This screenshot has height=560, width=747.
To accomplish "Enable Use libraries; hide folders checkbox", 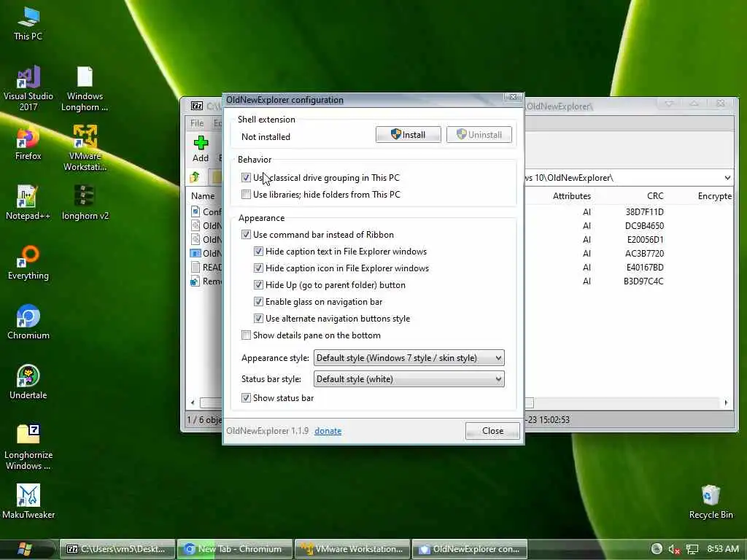I will 246,194.
